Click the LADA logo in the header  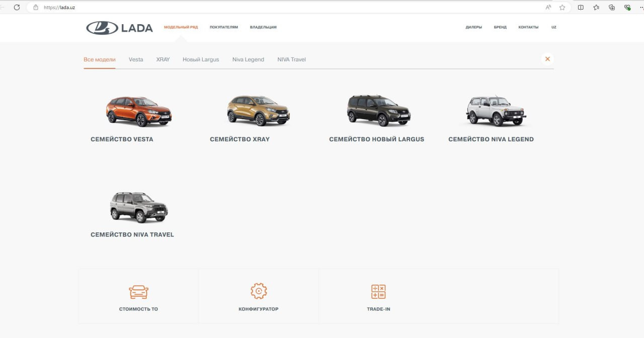coord(119,28)
